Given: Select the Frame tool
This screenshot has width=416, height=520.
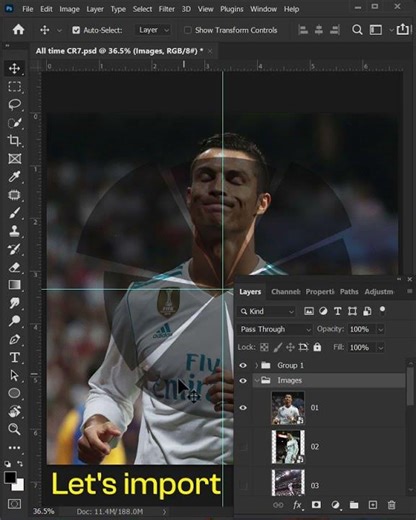Looking at the screenshot, I should tap(14, 159).
